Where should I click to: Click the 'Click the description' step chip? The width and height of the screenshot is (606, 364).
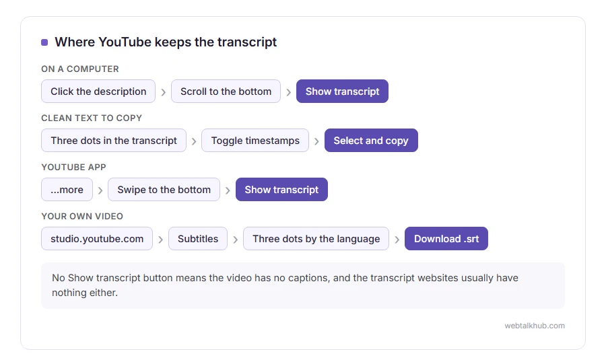click(x=98, y=91)
